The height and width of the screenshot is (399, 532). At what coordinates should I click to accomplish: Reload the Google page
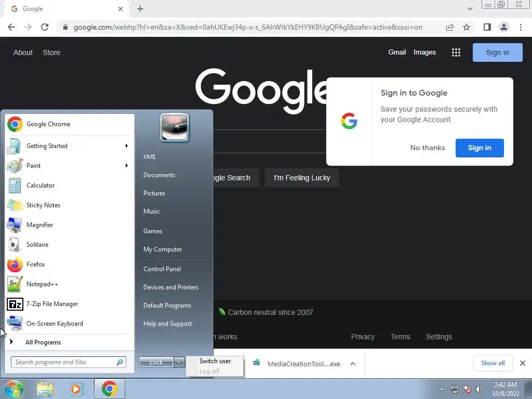point(45,27)
